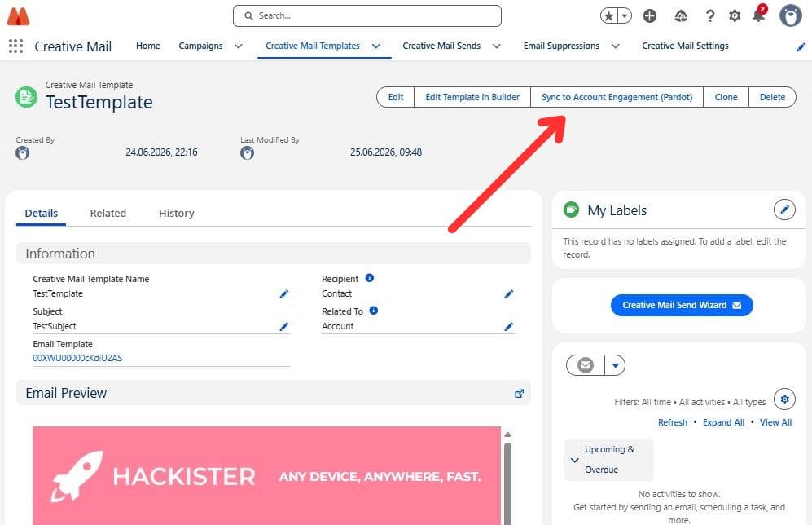Show Recipient field info tooltip icon

pos(369,278)
